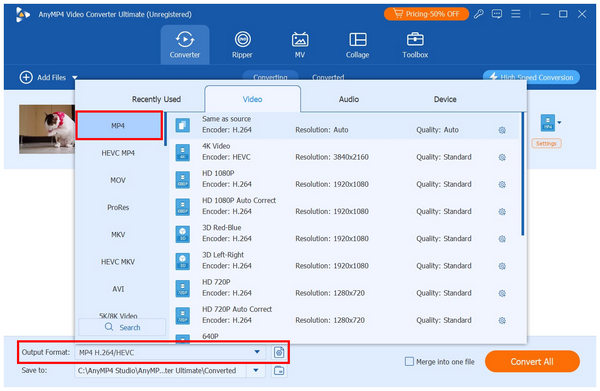Viewport: 600px width, 391px height.
Task: Open settings gear for HD 720P Auto Correct
Action: pyautogui.click(x=502, y=321)
